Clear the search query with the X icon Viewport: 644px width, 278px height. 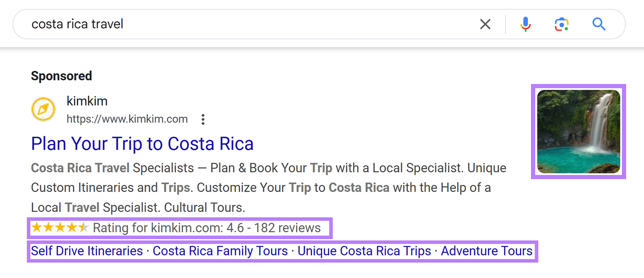[485, 24]
